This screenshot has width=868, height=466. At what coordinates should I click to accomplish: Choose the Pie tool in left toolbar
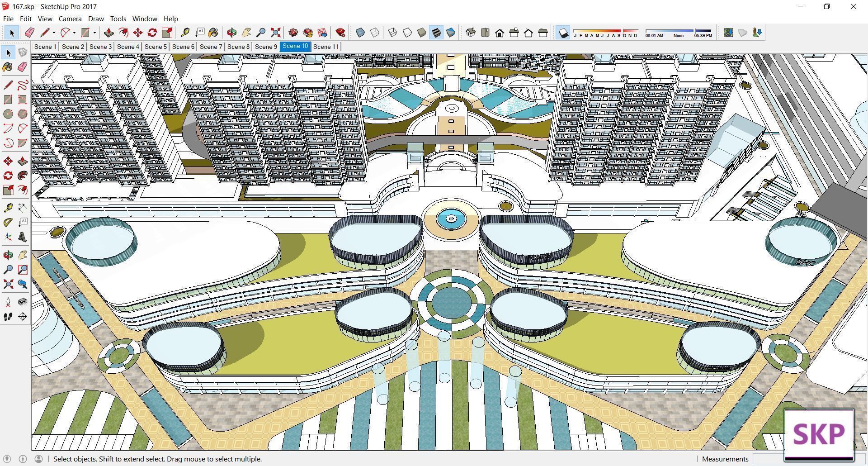click(x=22, y=143)
